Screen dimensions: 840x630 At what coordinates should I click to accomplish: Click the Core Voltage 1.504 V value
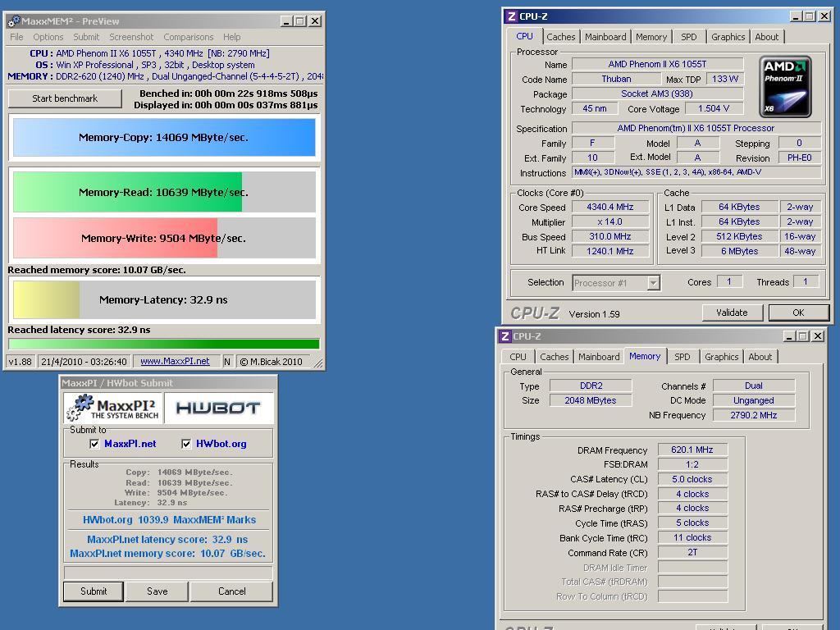714,109
